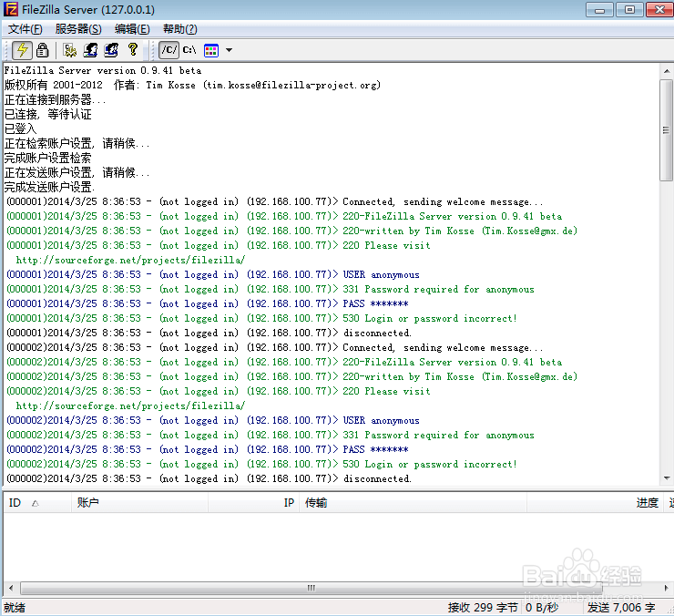Click '发送 7,006 字' status bar entry
This screenshot has width=674, height=616.
(621, 608)
